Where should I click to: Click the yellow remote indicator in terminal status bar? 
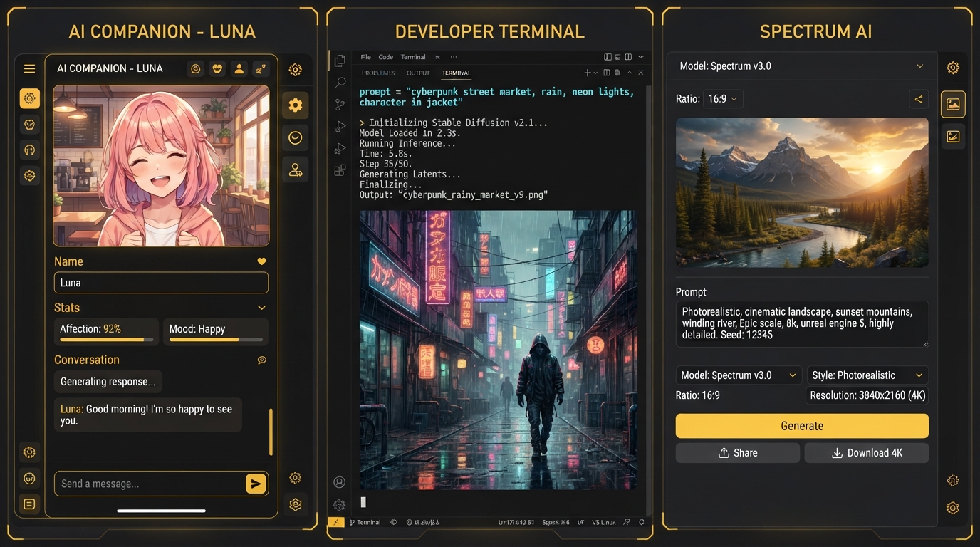click(x=335, y=522)
